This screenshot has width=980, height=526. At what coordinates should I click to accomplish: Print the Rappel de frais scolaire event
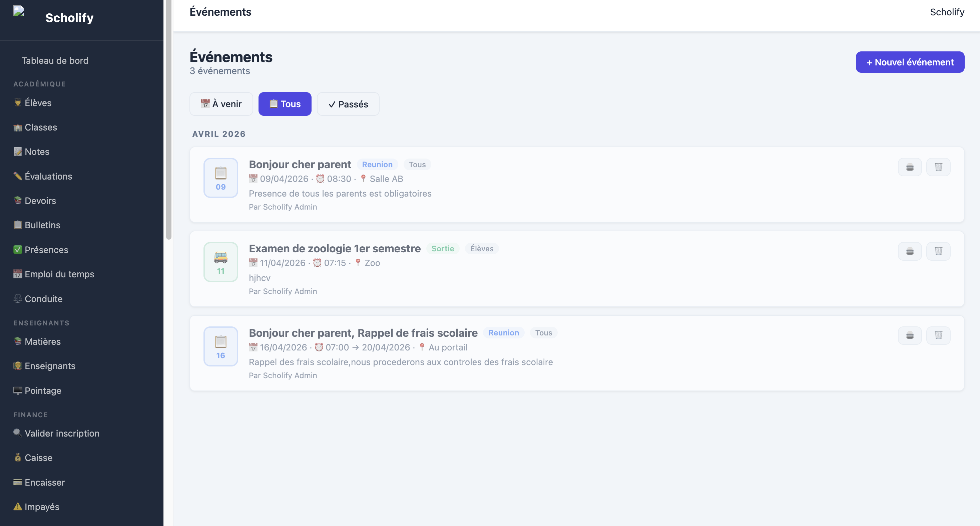point(910,335)
